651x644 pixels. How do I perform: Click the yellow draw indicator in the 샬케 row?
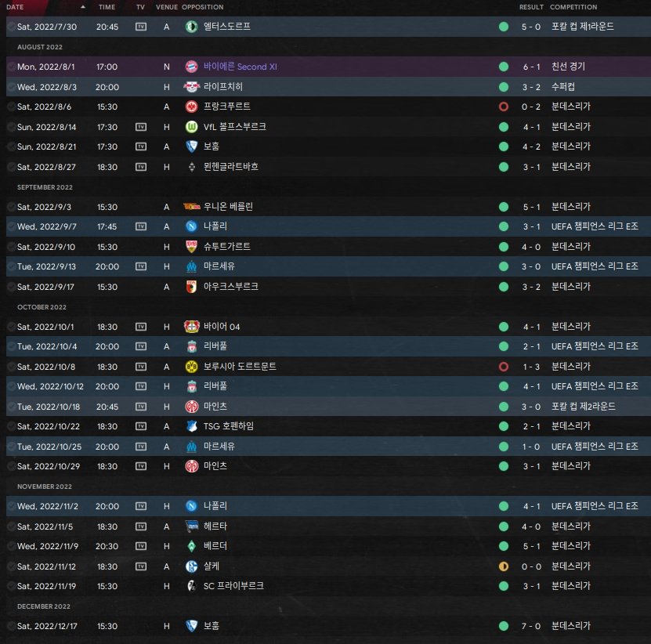coord(504,566)
